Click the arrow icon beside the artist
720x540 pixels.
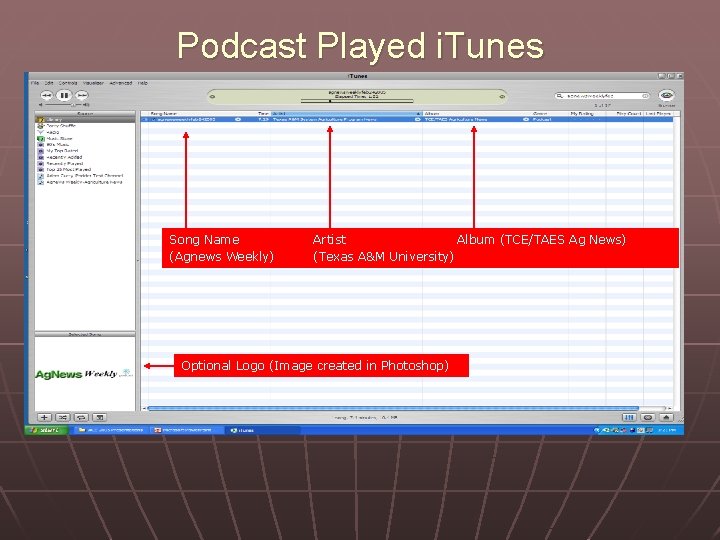coord(417,119)
